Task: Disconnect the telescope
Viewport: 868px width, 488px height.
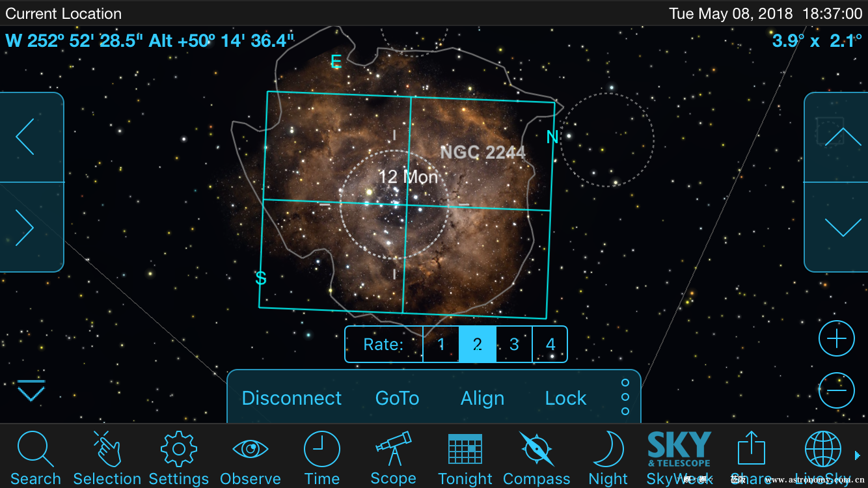Action: 292,398
